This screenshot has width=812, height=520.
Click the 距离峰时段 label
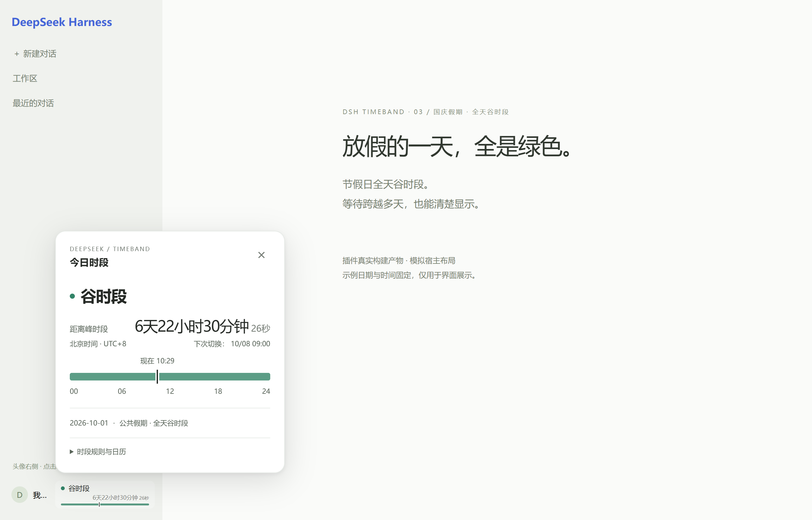point(89,329)
